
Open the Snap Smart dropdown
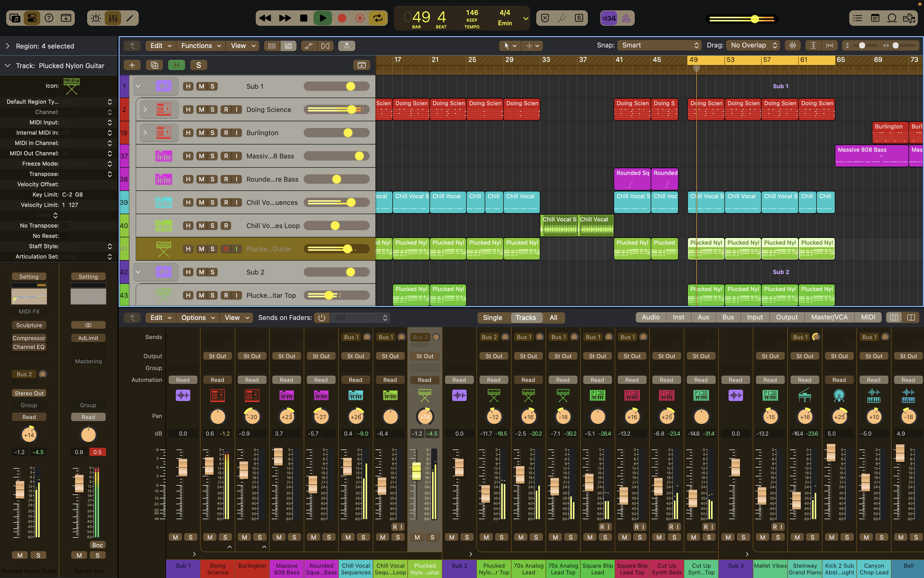point(659,45)
